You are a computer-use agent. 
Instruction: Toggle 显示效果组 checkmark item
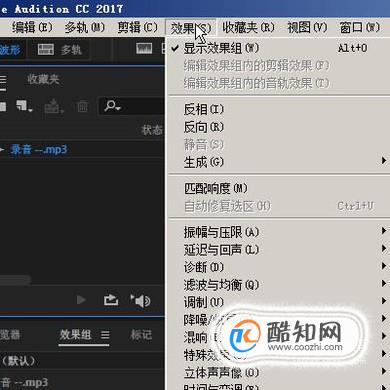tap(278, 48)
